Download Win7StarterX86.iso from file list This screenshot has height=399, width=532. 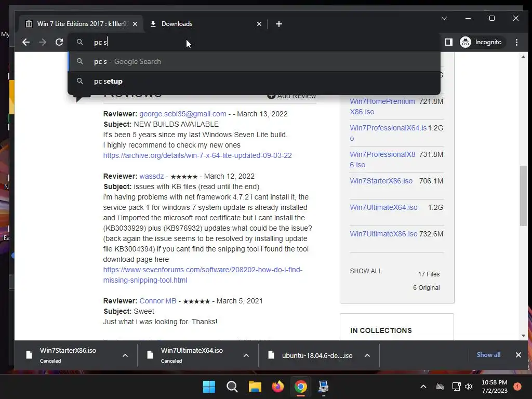point(381,181)
